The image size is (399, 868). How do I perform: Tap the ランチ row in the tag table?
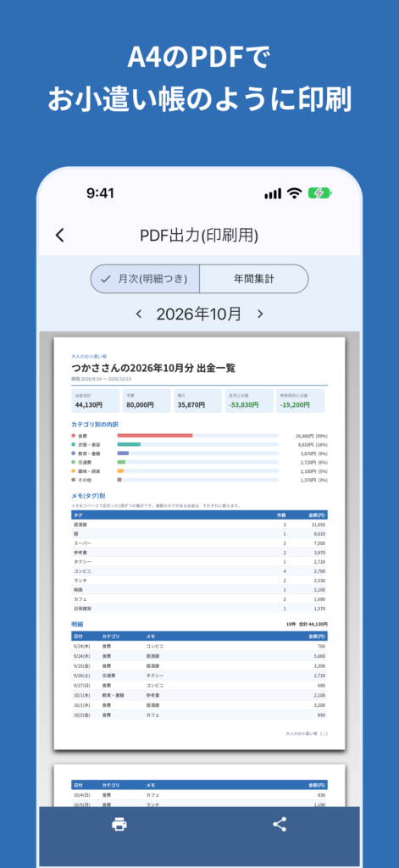[x=199, y=580]
